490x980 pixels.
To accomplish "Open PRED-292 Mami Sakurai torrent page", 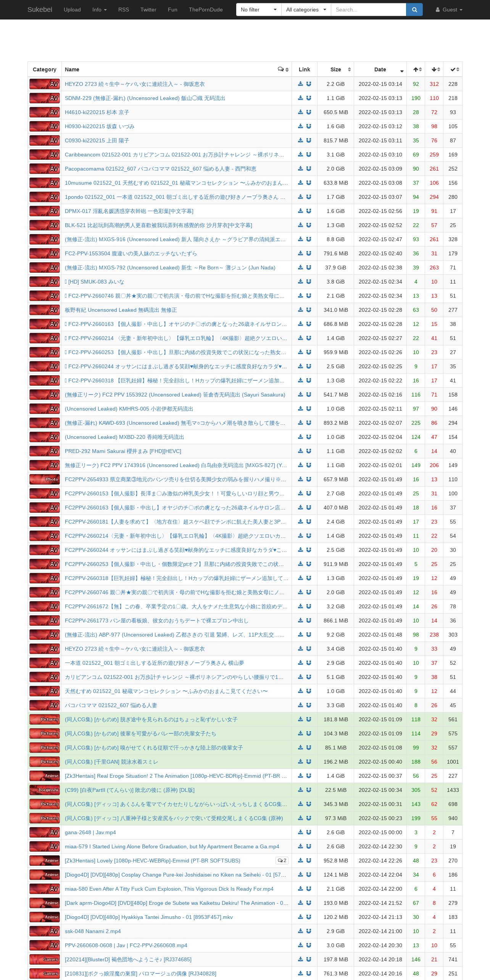I will pyautogui.click(x=123, y=451).
